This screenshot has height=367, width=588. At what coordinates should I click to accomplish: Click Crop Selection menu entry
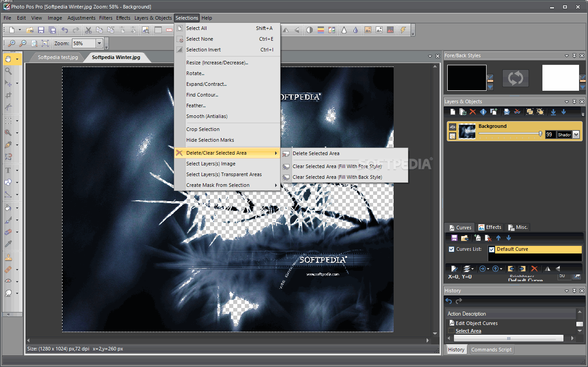[x=227, y=129]
